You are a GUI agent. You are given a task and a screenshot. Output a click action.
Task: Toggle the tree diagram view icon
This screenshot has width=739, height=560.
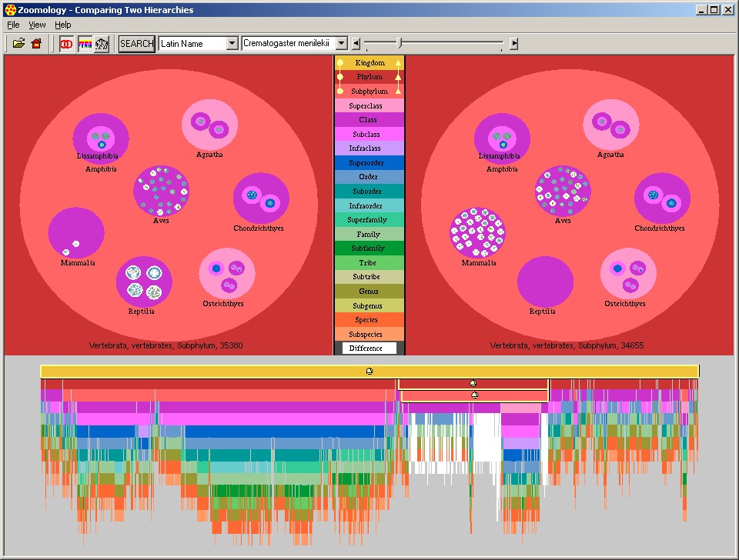[x=102, y=44]
